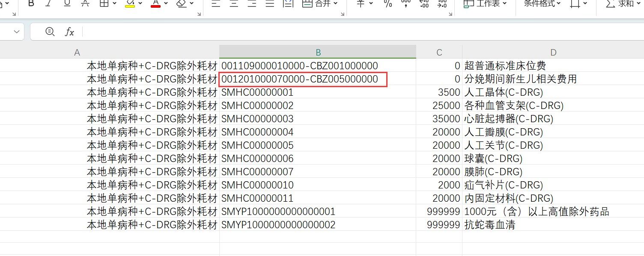Apply red font color
Screen dimensions: 644x256
pyautogui.click(x=155, y=3)
